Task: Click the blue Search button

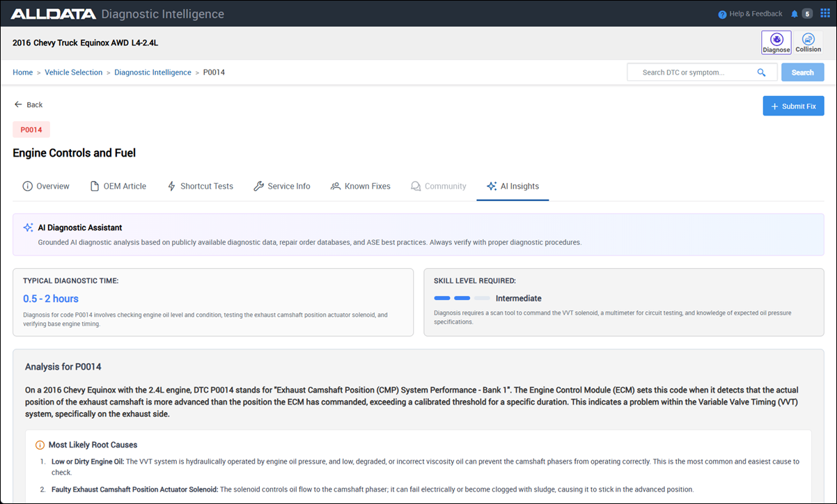Action: (802, 72)
